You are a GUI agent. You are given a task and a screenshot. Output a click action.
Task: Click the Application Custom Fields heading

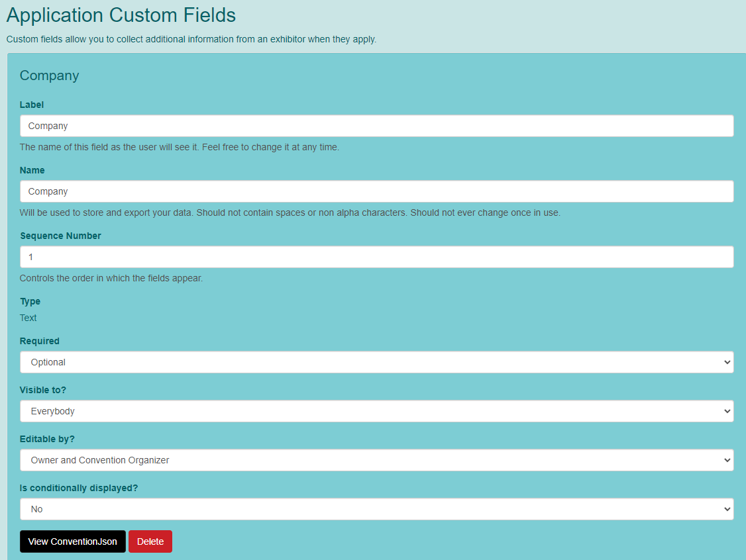(121, 15)
